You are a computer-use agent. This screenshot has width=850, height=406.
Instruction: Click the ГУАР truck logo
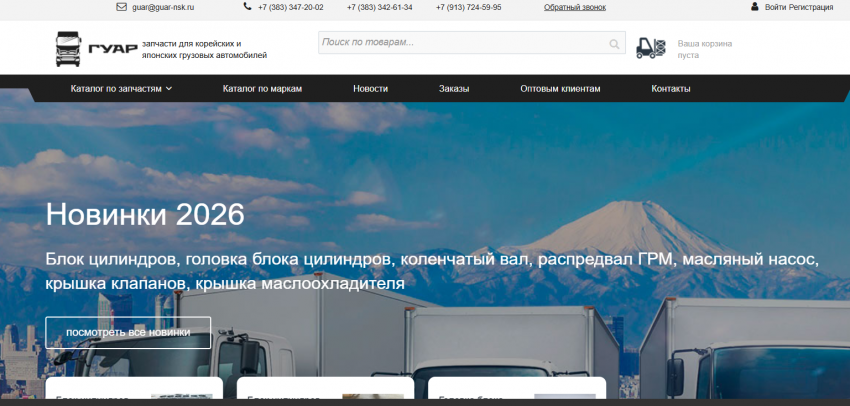(96, 48)
